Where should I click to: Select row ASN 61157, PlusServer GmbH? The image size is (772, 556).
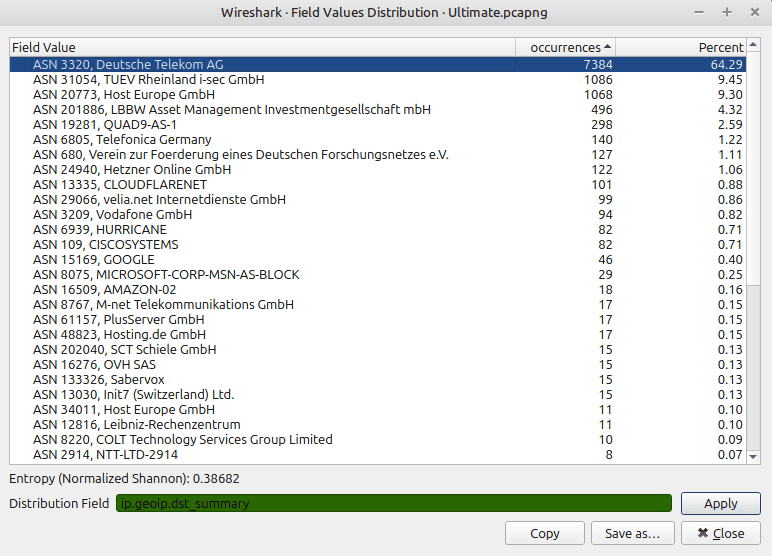(x=378, y=320)
